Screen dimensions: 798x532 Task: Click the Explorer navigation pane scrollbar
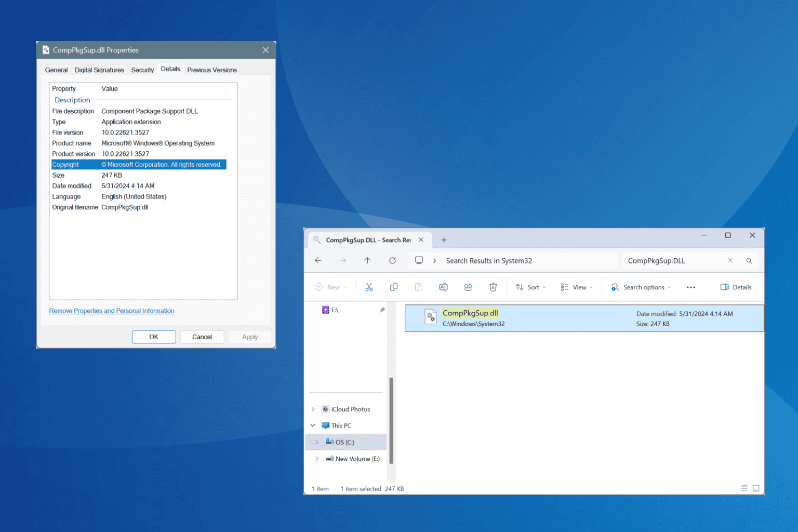(391, 420)
